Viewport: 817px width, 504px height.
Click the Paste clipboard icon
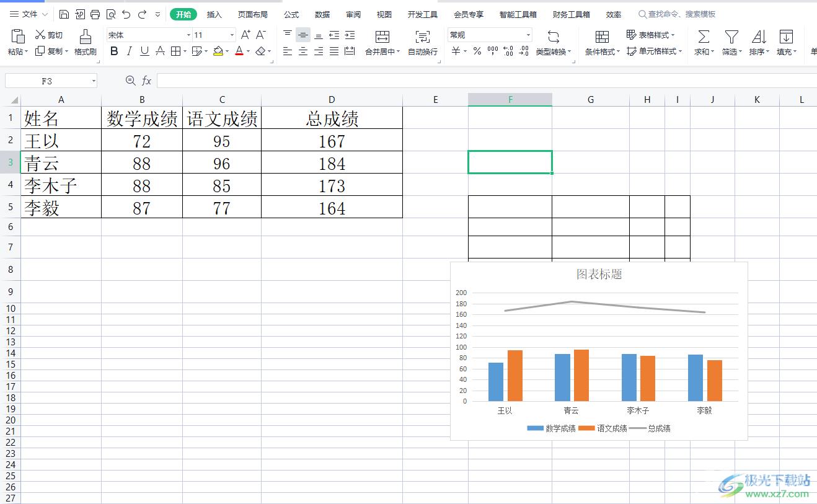[x=17, y=35]
